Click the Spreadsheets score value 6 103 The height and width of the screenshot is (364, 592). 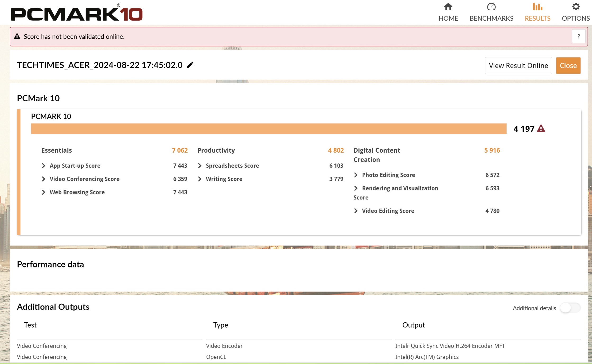click(336, 166)
